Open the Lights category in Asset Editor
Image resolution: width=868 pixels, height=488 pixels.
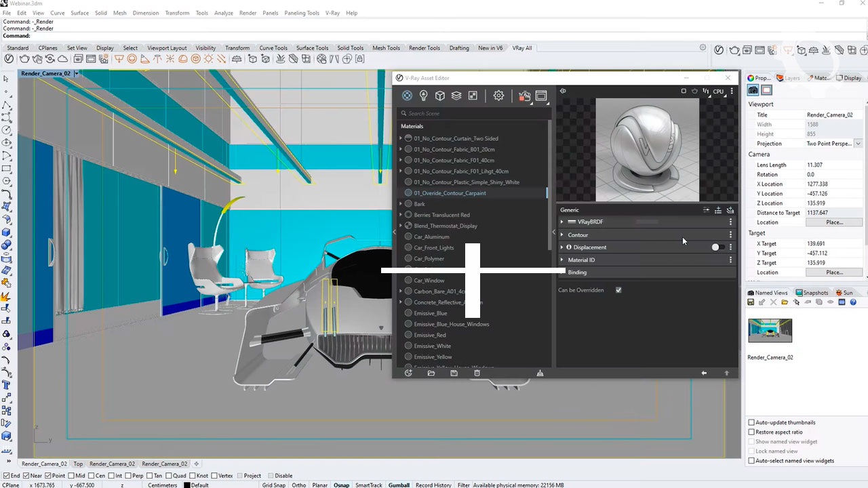point(423,96)
